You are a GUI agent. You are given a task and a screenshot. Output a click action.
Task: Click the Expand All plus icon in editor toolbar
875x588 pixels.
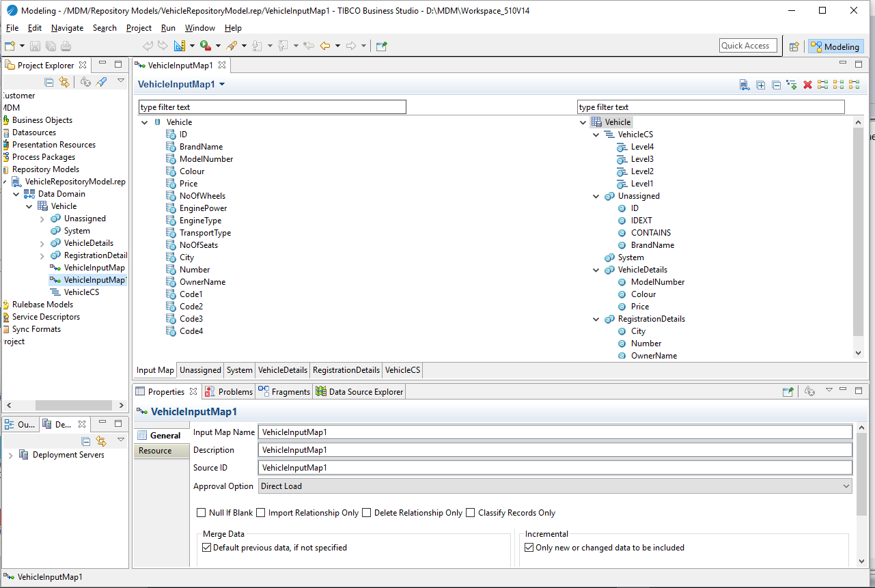tap(760, 85)
